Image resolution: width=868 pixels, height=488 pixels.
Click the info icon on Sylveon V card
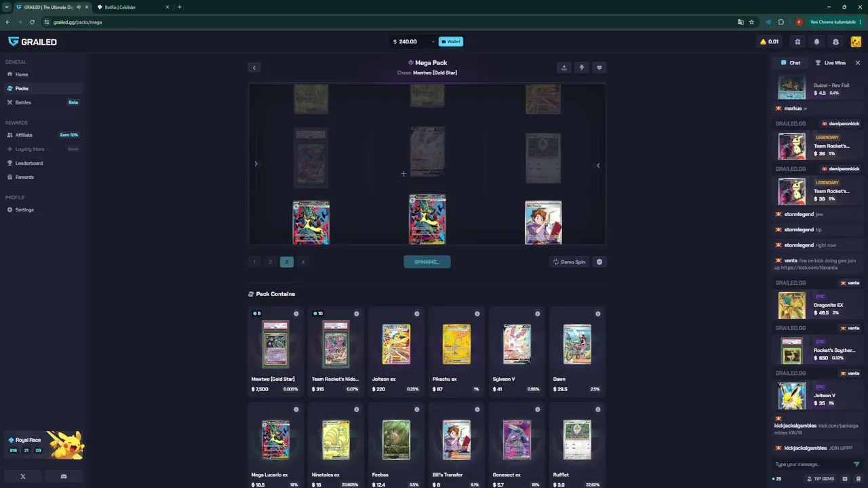[x=538, y=314]
